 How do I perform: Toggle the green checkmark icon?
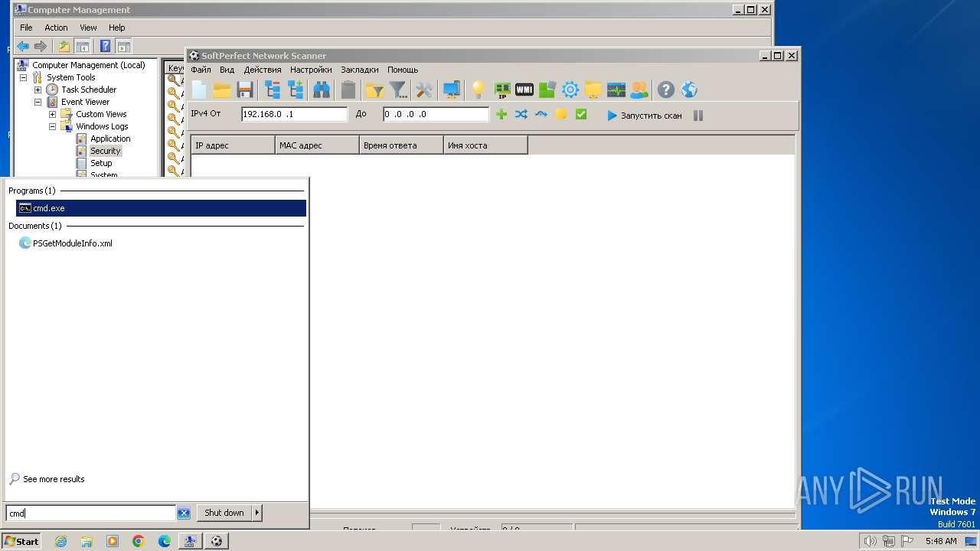point(581,115)
